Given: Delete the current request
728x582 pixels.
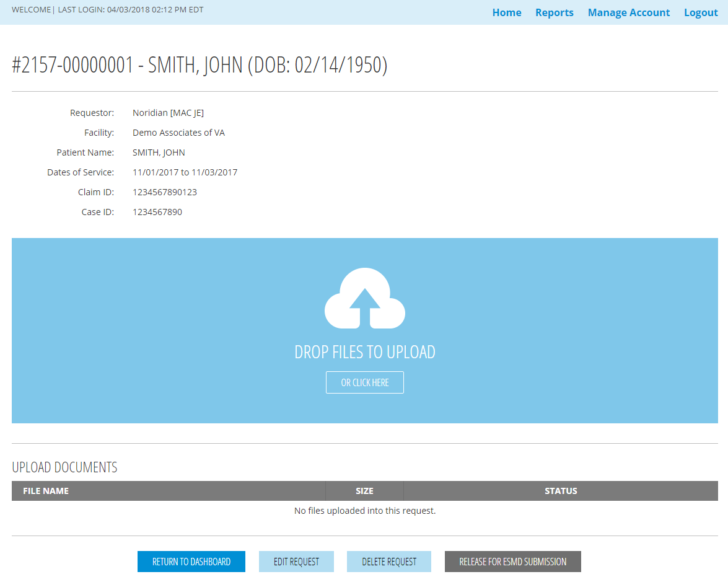Looking at the screenshot, I should coord(388,562).
